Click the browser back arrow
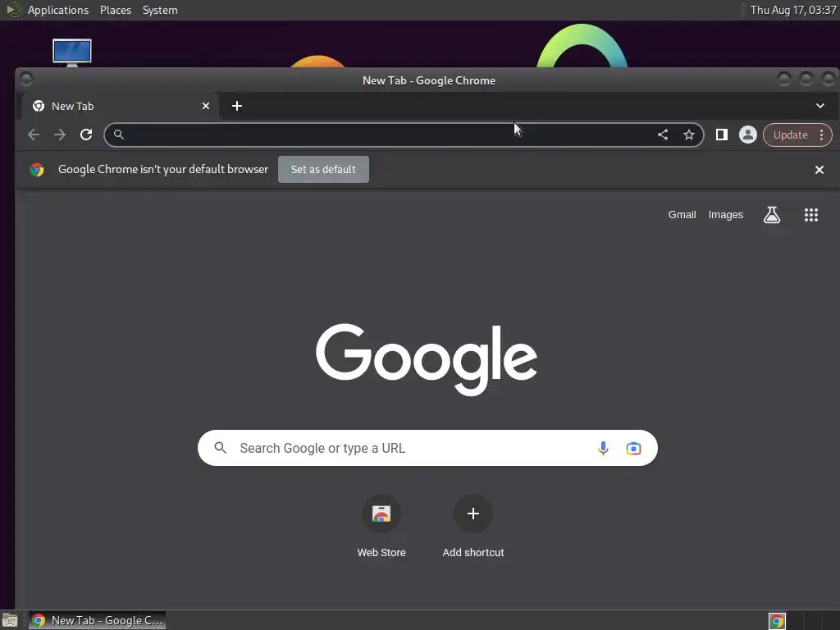 [33, 135]
